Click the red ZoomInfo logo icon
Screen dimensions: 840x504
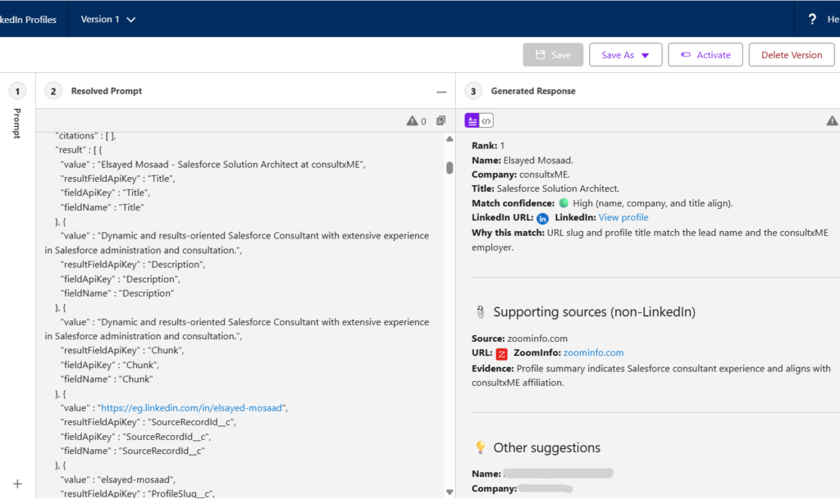click(x=501, y=354)
